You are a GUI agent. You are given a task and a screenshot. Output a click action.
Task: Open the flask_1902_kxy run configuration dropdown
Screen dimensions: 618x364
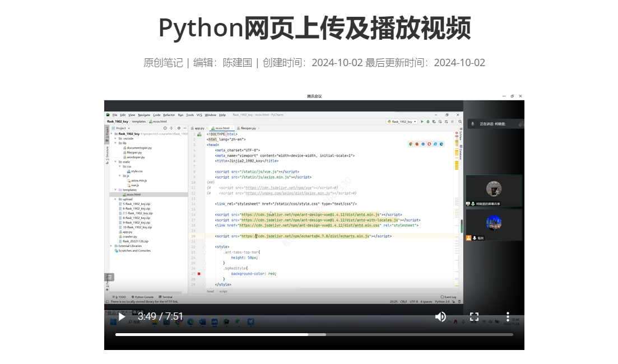(402, 122)
